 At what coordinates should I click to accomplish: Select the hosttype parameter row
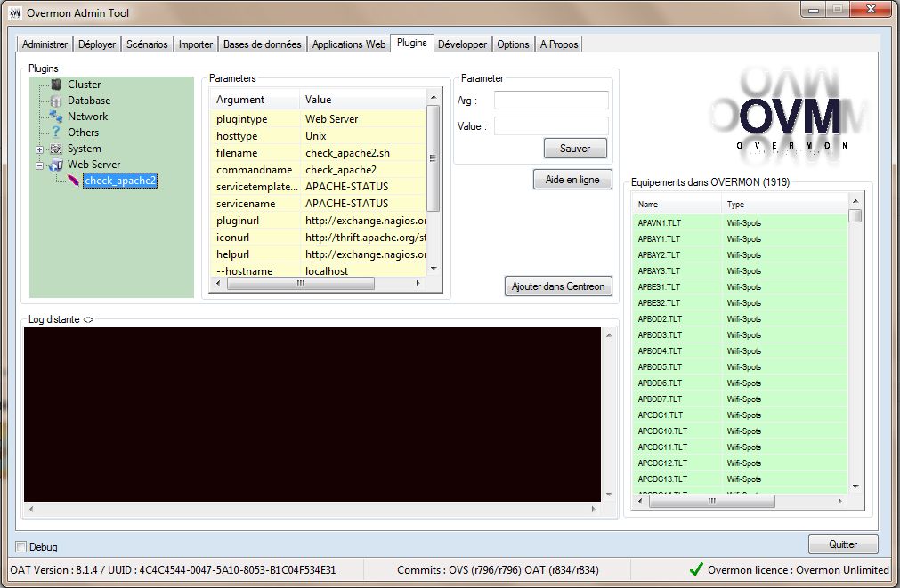tap(319, 136)
